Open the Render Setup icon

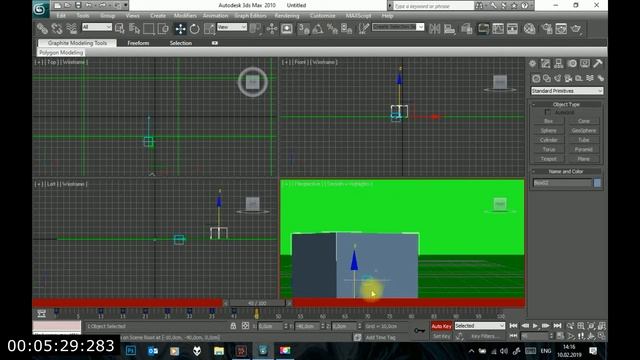click(547, 29)
